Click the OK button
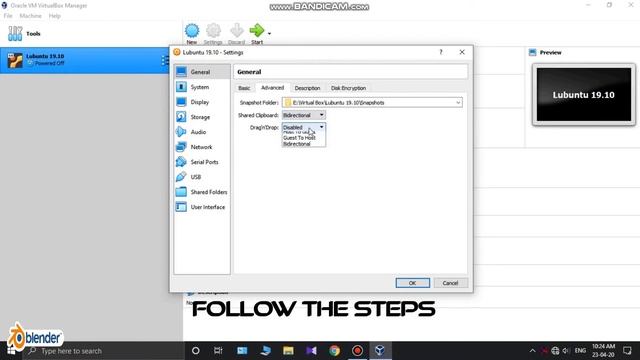This screenshot has height=360, width=640. pyautogui.click(x=413, y=283)
